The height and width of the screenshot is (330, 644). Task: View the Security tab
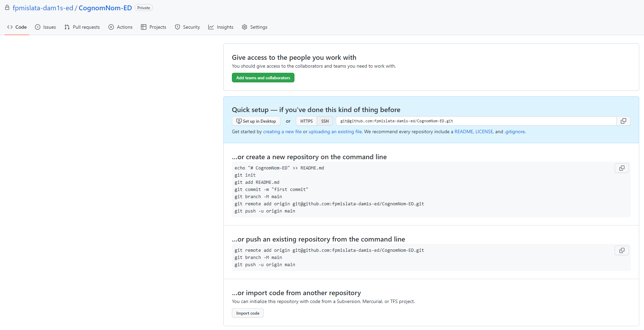(x=187, y=27)
